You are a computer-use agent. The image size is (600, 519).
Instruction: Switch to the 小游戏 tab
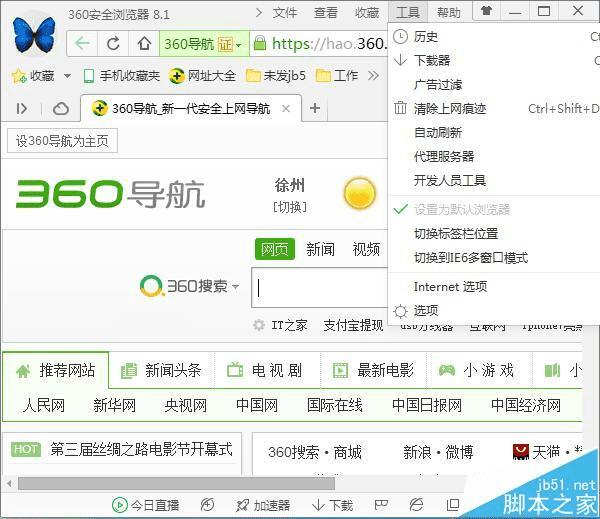[478, 370]
